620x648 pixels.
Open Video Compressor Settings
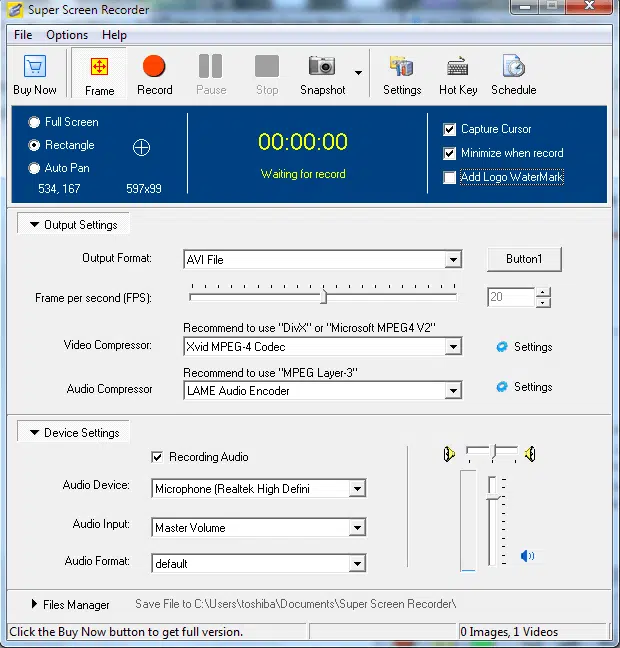pos(525,347)
